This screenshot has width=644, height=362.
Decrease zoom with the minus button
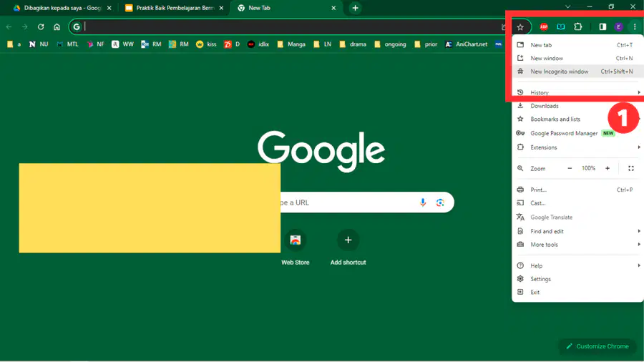(x=570, y=168)
